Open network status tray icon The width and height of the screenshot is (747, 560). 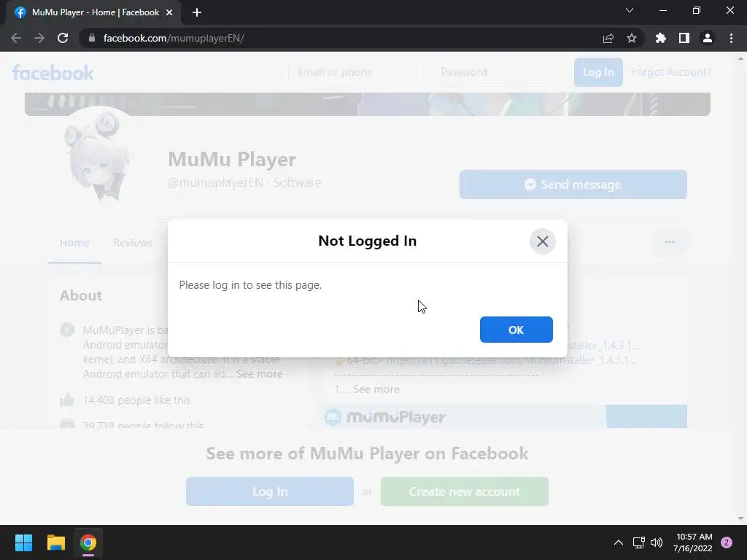[x=638, y=542]
